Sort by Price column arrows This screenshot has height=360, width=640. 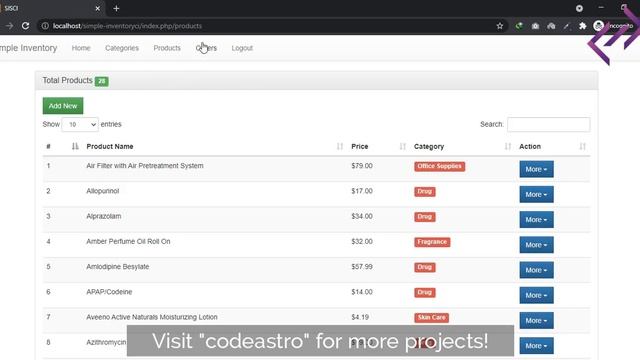point(402,146)
